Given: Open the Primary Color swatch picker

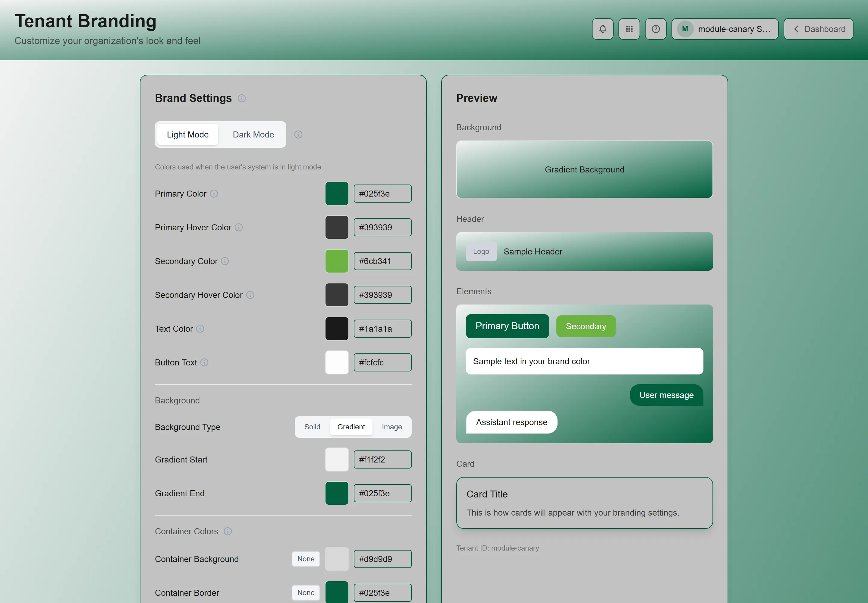Looking at the screenshot, I should [337, 194].
